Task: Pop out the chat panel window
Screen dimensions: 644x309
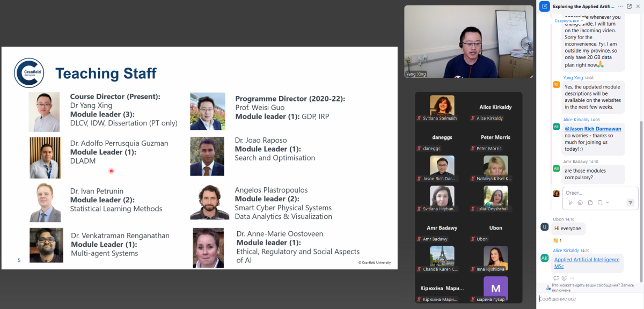Action: (x=629, y=6)
